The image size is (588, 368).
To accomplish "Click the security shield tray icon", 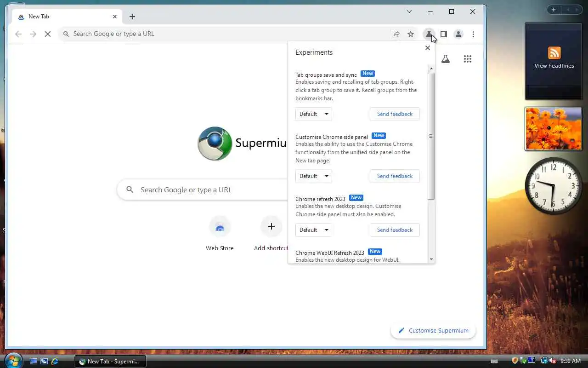I will tap(515, 361).
